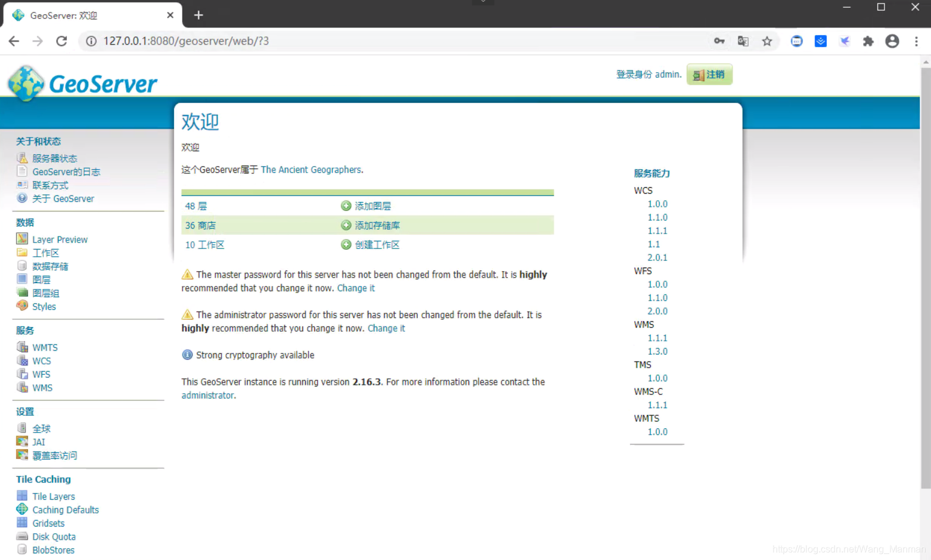Image resolution: width=931 pixels, height=560 pixels.
Task: Click the Tile Layers icon
Action: click(22, 496)
